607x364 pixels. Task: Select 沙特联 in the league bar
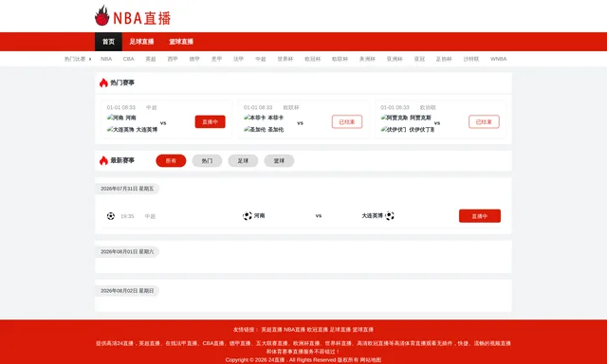471,59
